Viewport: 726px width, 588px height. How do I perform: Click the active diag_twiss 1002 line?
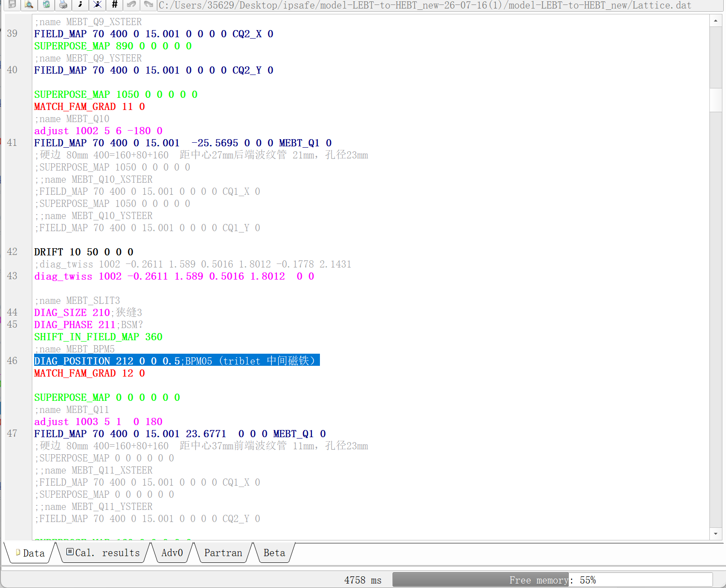pyautogui.click(x=174, y=276)
